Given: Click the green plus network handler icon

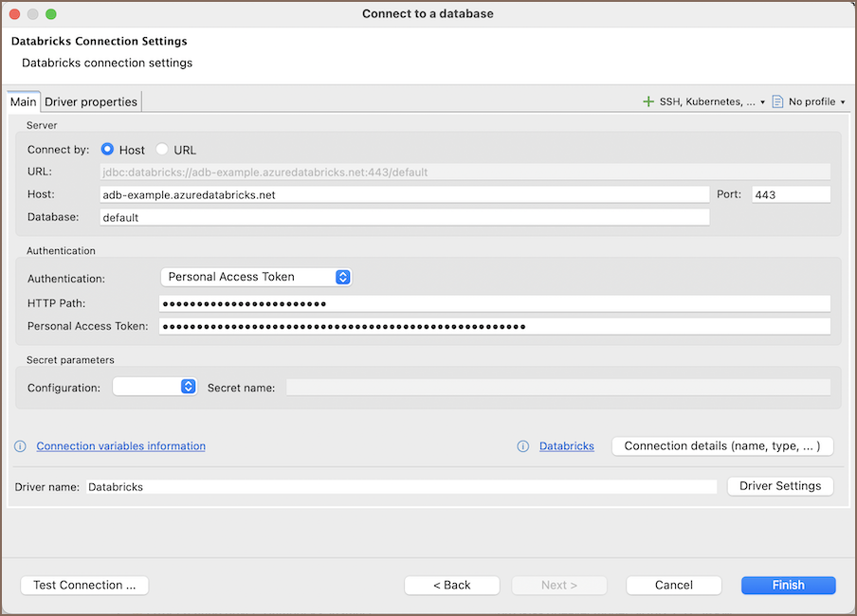Looking at the screenshot, I should pos(648,101).
